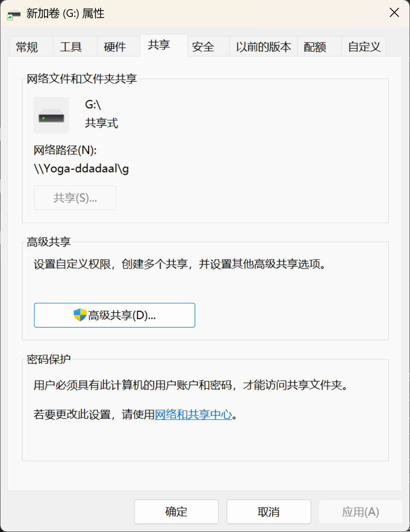Go to the 安全 tab

208,46
